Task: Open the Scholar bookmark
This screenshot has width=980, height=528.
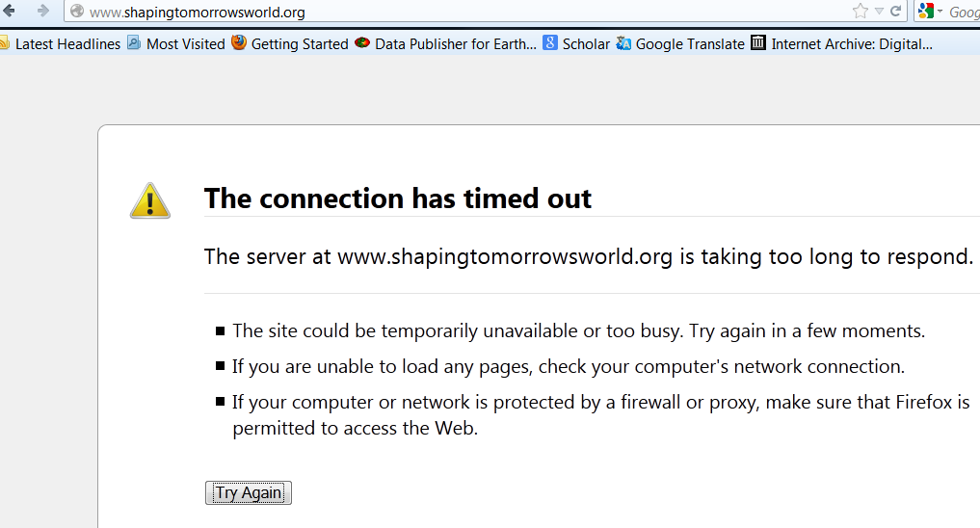Action: coord(576,43)
